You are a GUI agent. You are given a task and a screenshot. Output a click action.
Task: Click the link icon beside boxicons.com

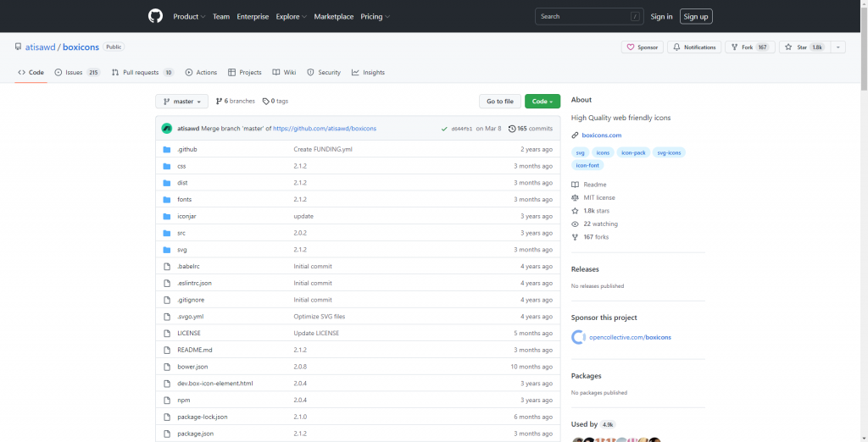576,135
